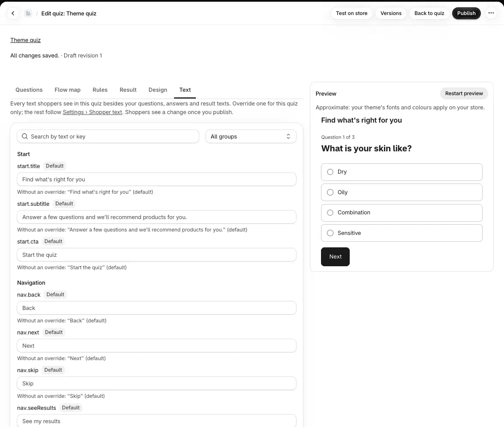This screenshot has width=504, height=427.
Task: Follow the Settings › Shopper text link
Action: [92, 112]
